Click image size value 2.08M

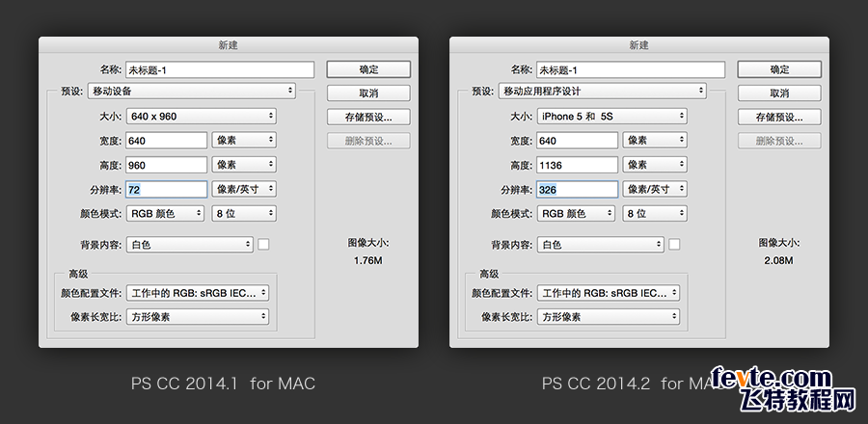(x=779, y=260)
